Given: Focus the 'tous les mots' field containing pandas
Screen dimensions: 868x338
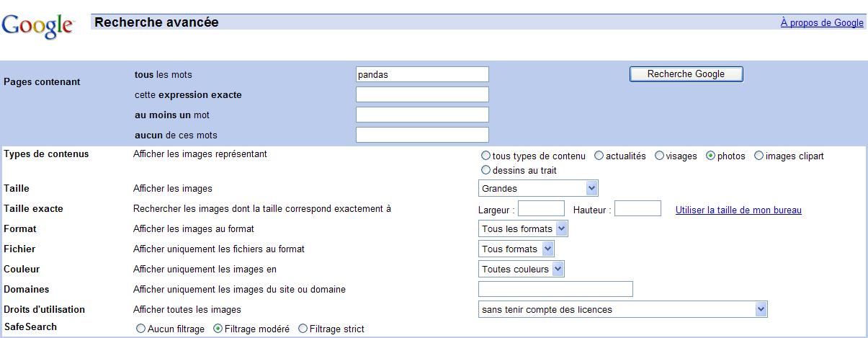Looking at the screenshot, I should [422, 74].
